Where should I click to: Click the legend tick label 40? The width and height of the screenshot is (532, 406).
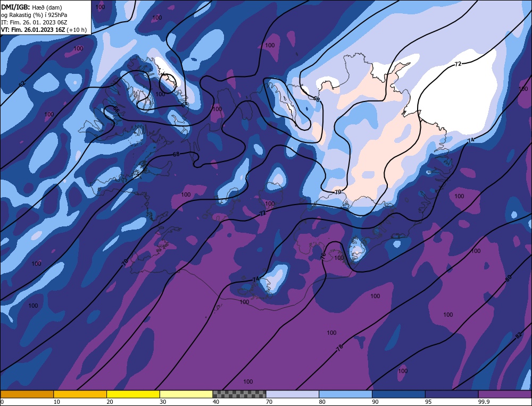216,402
